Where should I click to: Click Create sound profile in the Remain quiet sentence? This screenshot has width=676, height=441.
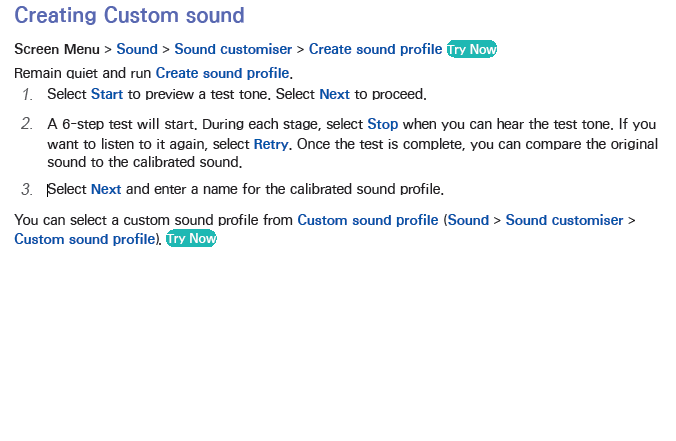tap(222, 73)
